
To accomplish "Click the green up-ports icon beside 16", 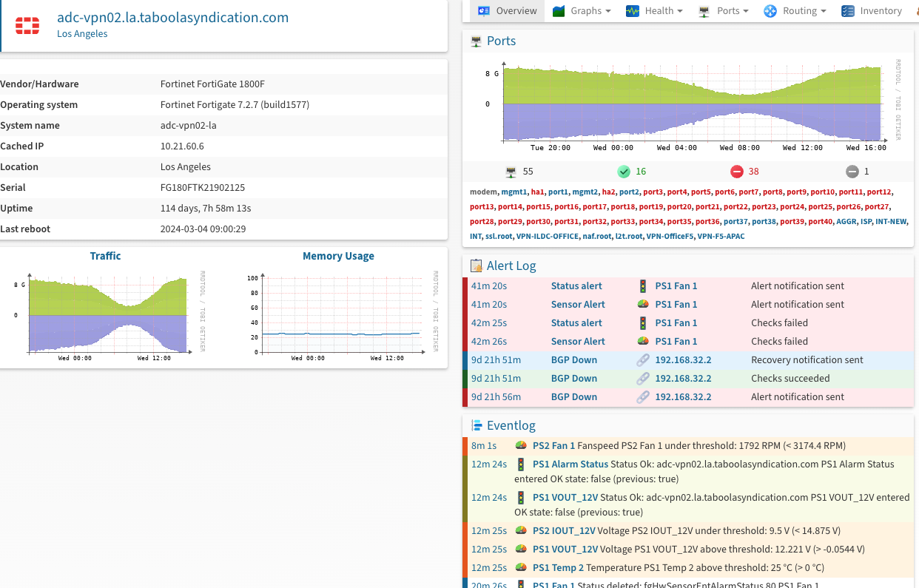I will coord(624,172).
